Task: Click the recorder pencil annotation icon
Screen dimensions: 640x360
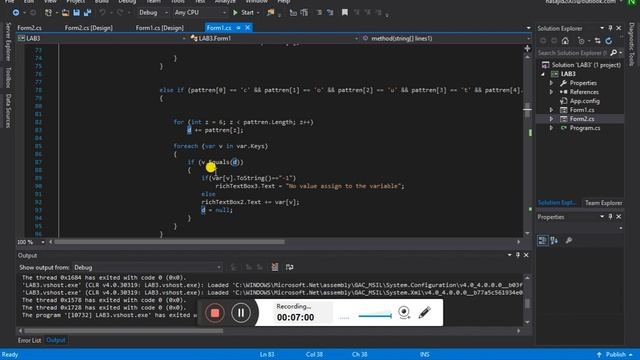Action: [424, 313]
